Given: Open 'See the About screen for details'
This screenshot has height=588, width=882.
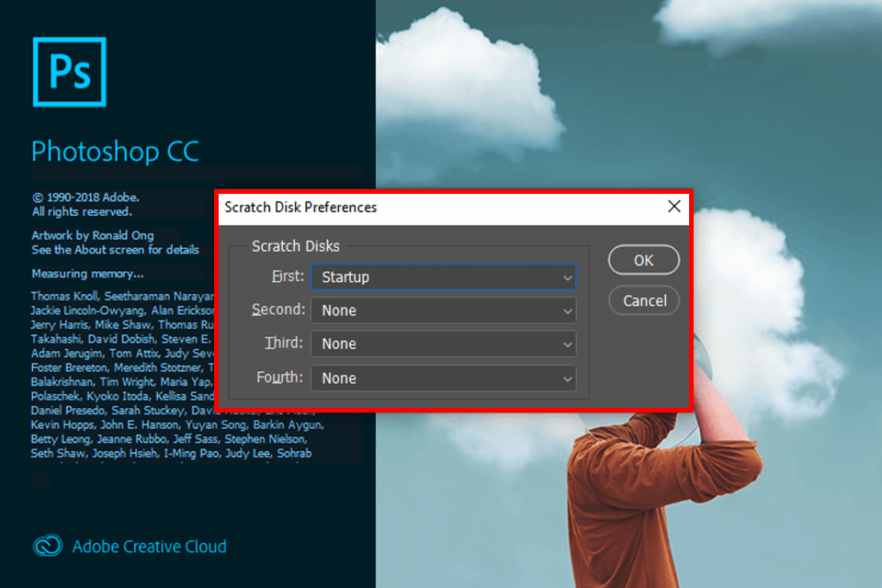Looking at the screenshot, I should [x=116, y=249].
